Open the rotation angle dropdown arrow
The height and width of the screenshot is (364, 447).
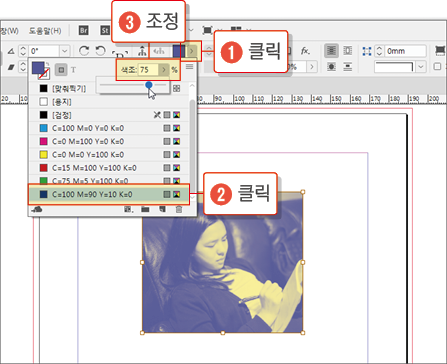[65, 51]
